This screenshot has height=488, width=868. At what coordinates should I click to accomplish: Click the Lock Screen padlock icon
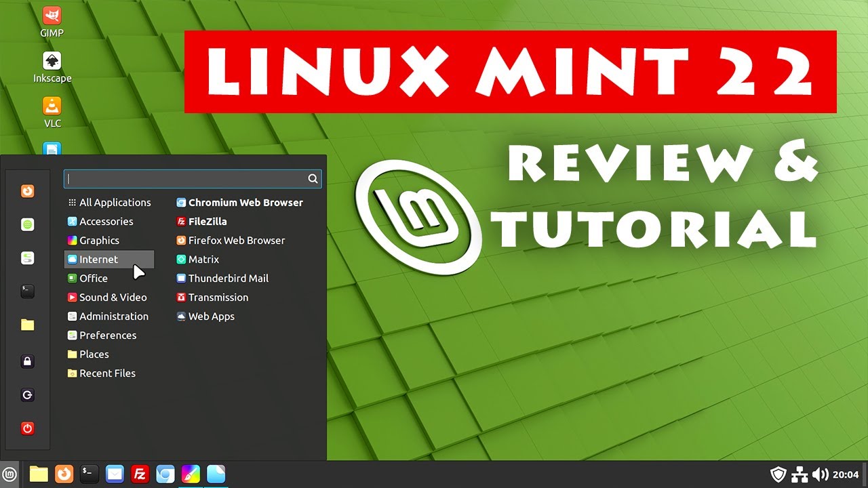[27, 361]
